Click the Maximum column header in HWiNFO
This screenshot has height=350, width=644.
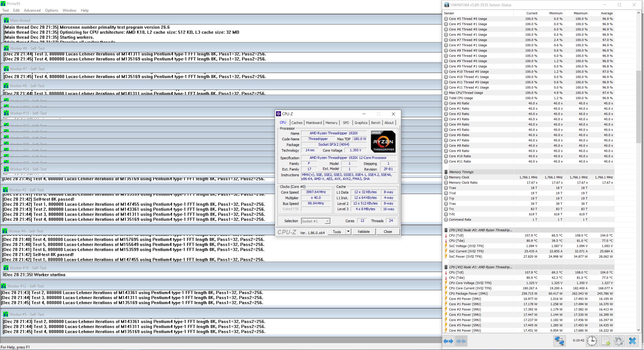tap(576, 13)
